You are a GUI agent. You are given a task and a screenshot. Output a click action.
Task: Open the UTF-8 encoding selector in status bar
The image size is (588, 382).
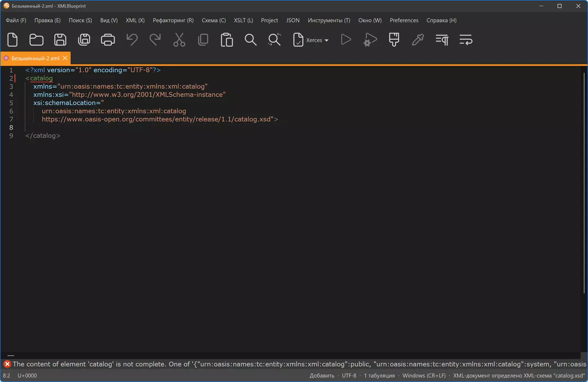[x=349, y=376]
